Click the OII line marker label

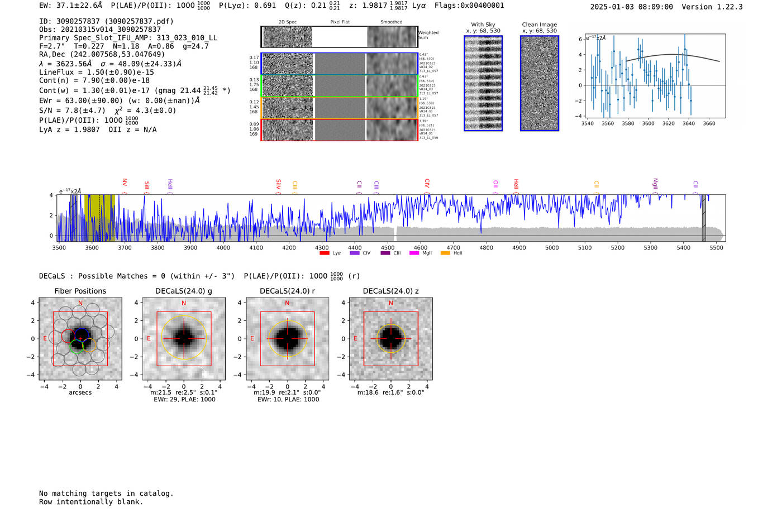[x=495, y=187]
